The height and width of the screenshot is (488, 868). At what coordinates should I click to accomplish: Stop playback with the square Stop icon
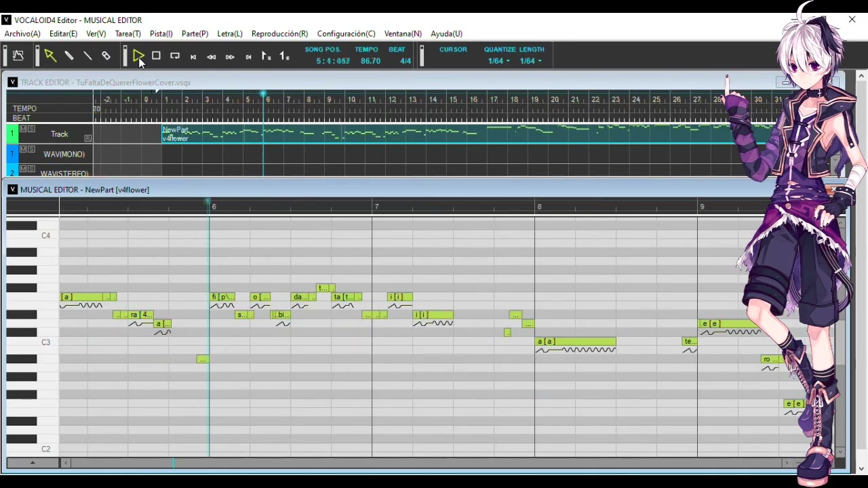pyautogui.click(x=156, y=56)
